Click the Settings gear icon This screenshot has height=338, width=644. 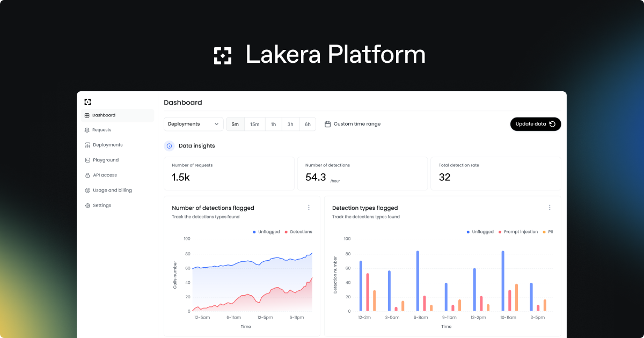coord(87,205)
